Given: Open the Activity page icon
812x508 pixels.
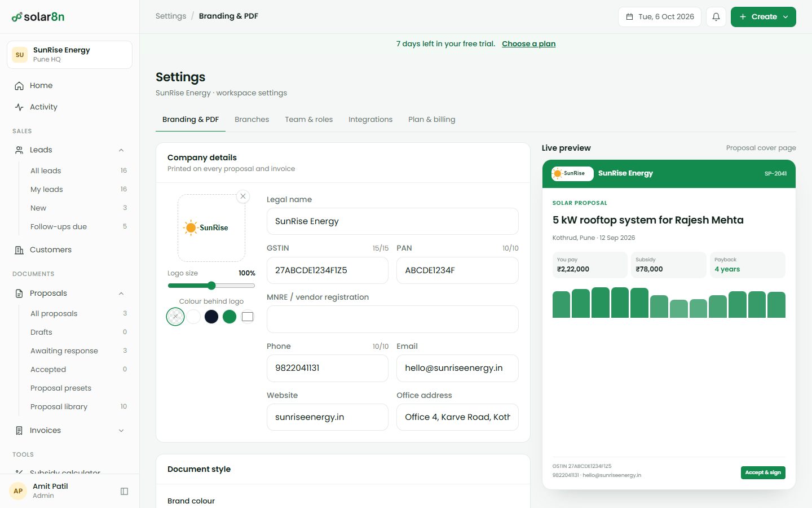Looking at the screenshot, I should pos(19,107).
